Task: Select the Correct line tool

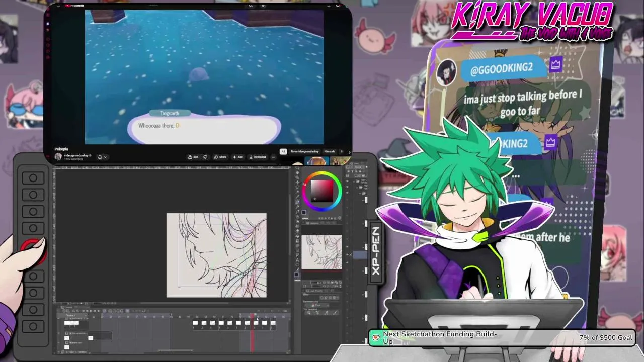Action: click(x=297, y=269)
